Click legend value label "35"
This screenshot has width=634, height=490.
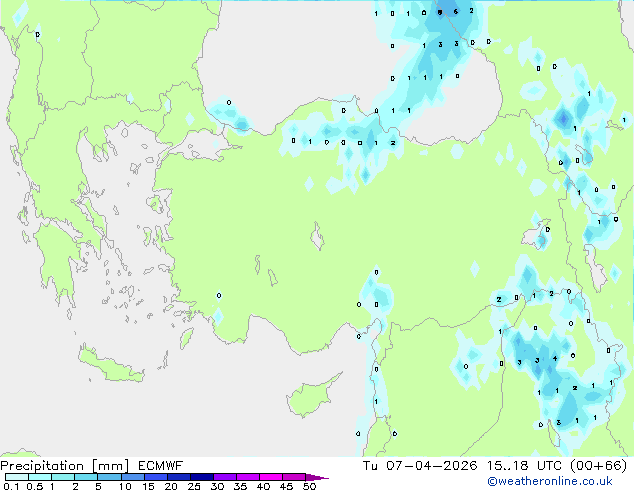pos(240,486)
